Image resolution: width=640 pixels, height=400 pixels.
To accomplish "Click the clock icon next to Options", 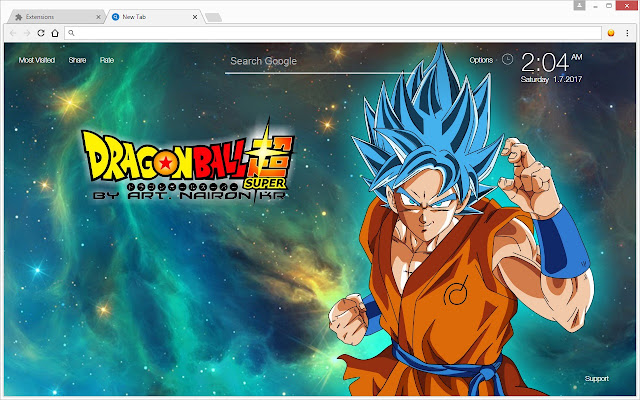I will point(507,60).
